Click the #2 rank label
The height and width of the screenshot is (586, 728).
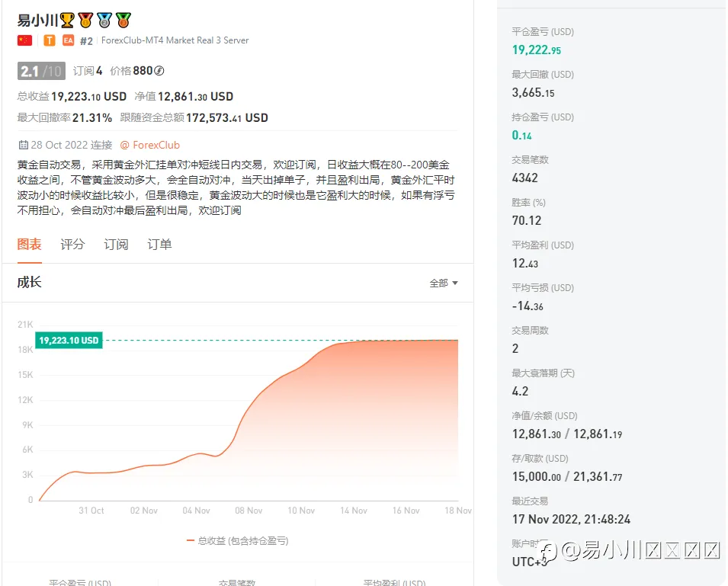click(86, 41)
